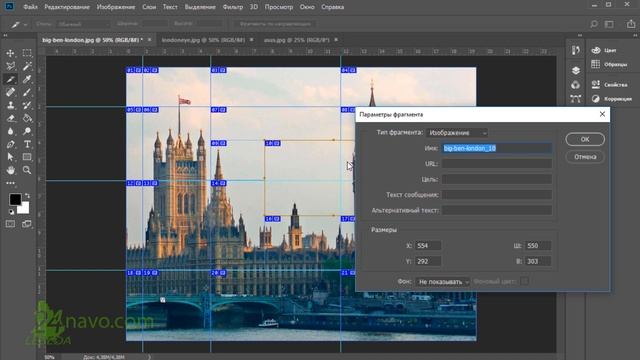The width and height of the screenshot is (640, 360).
Task: Select the History Brush tool
Action: pyautogui.click(x=27, y=105)
